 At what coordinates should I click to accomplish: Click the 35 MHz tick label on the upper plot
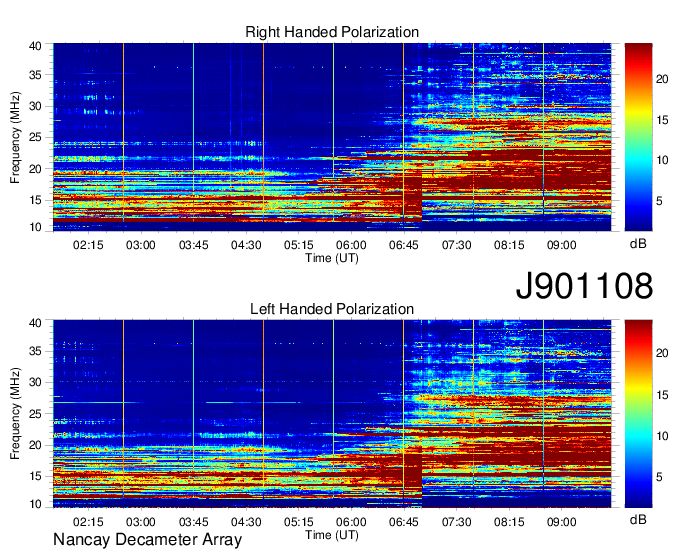click(36, 75)
